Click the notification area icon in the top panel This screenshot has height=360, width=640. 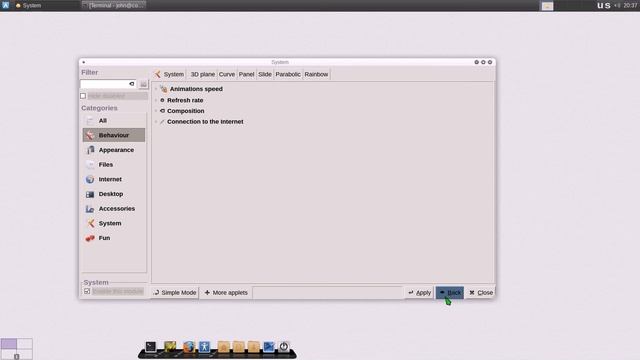(547, 6)
